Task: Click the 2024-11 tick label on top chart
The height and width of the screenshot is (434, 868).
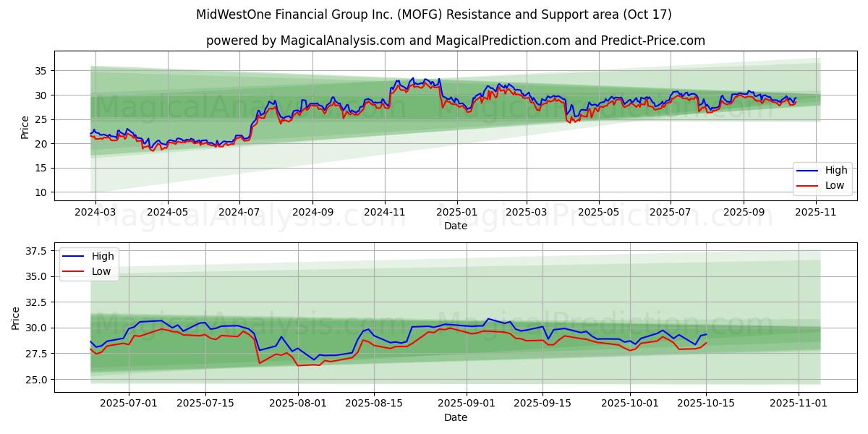Action: tap(384, 213)
